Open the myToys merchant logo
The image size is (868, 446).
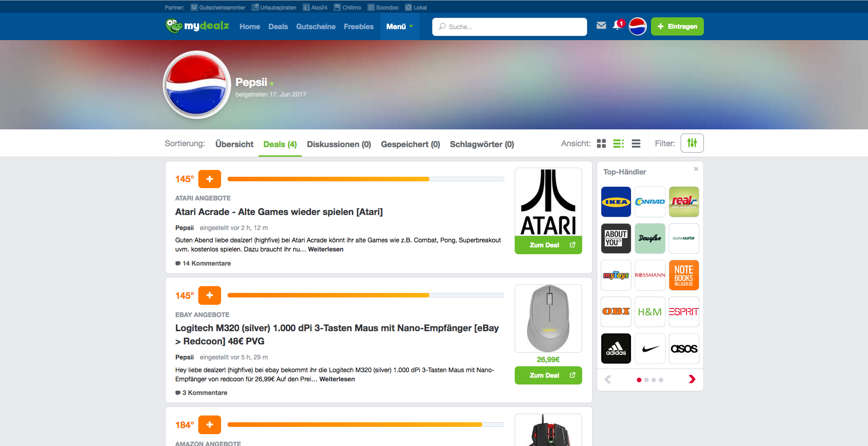(x=616, y=275)
